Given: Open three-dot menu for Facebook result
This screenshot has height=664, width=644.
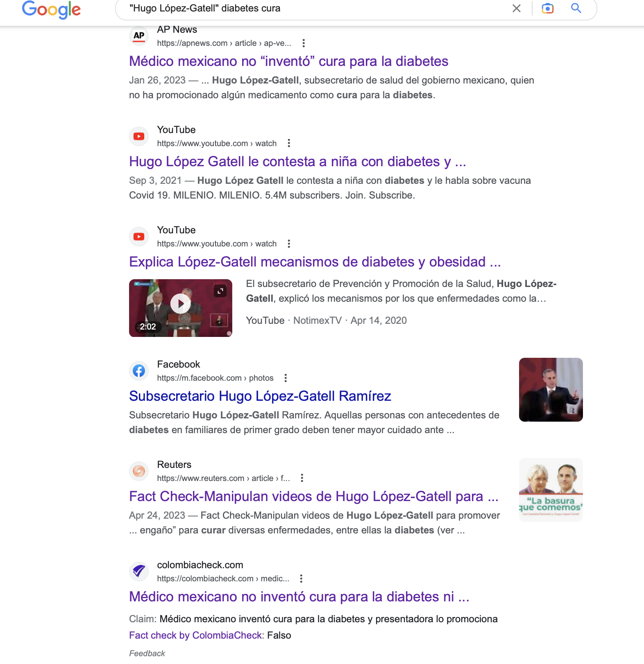Looking at the screenshot, I should pos(286,378).
